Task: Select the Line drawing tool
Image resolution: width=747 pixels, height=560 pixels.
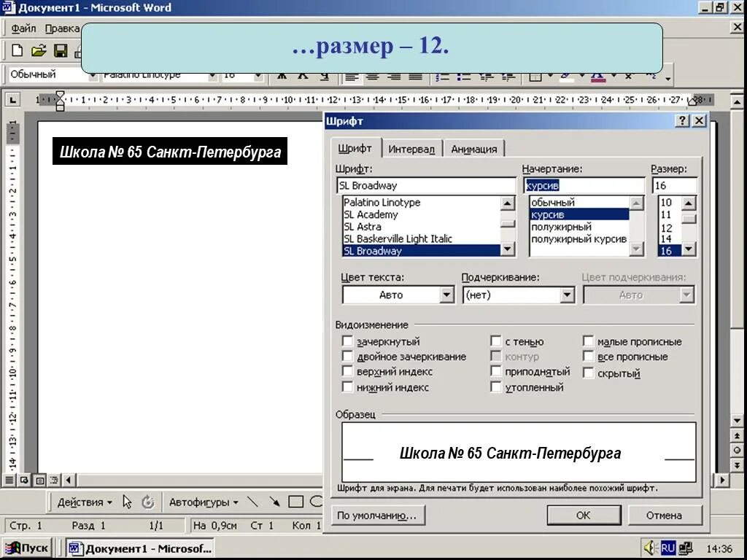Action: tap(253, 502)
